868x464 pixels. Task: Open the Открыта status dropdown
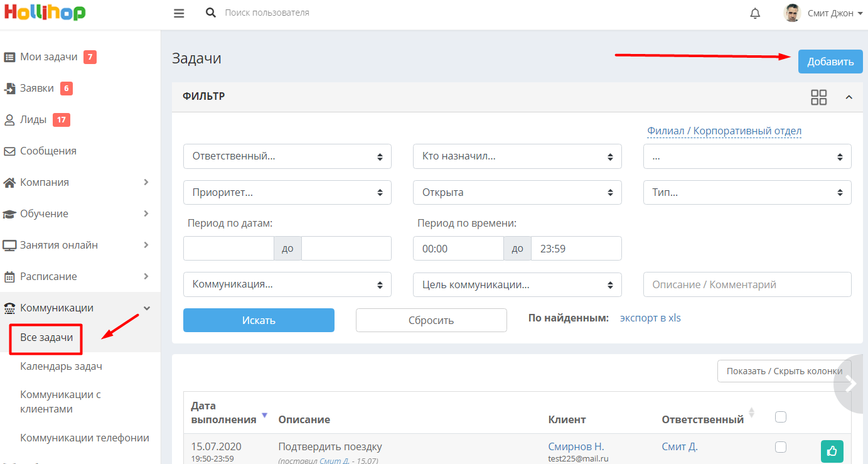(x=517, y=192)
